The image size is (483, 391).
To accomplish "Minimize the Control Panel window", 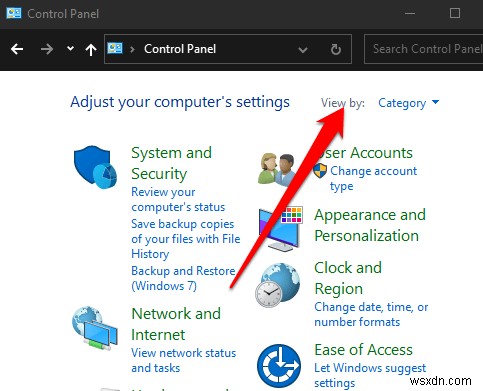I will pos(410,14).
